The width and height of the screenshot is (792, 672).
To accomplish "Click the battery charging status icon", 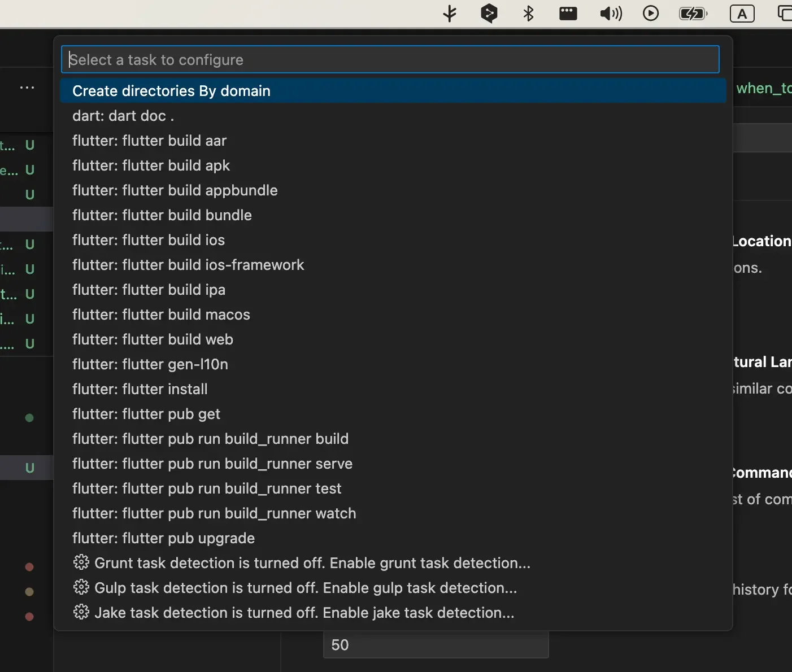I will tap(693, 13).
